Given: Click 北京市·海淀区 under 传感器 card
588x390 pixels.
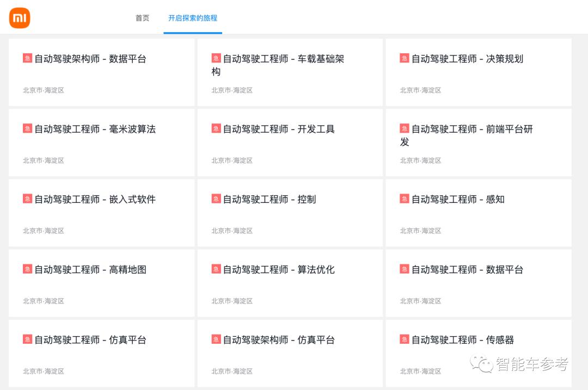Looking at the screenshot, I should coord(420,372).
